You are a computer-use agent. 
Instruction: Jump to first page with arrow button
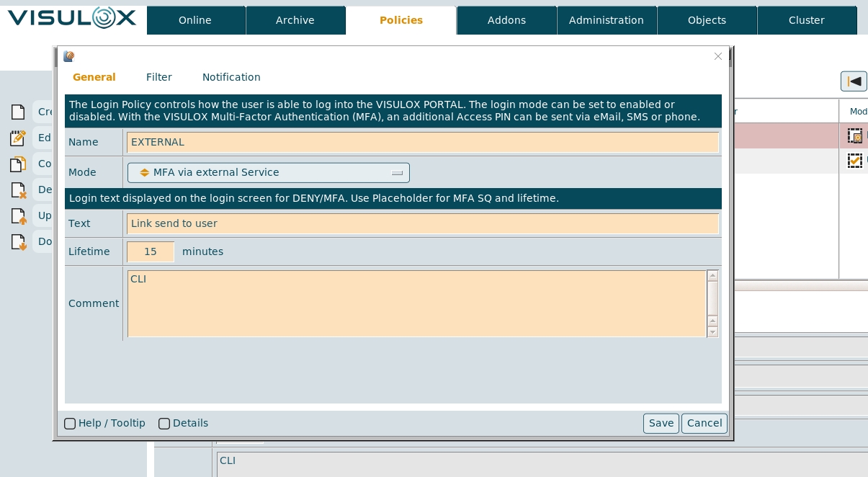coord(854,81)
